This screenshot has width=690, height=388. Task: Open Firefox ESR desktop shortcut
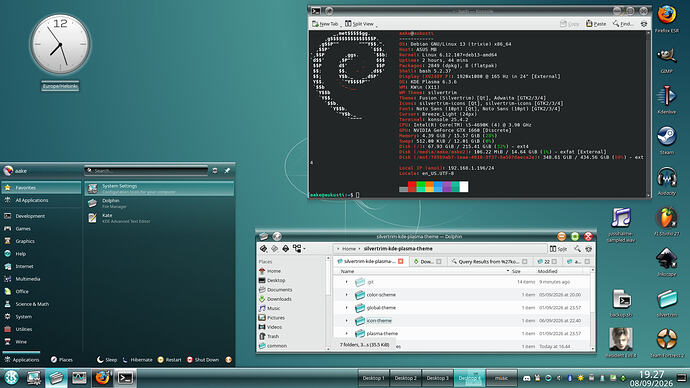pyautogui.click(x=667, y=15)
